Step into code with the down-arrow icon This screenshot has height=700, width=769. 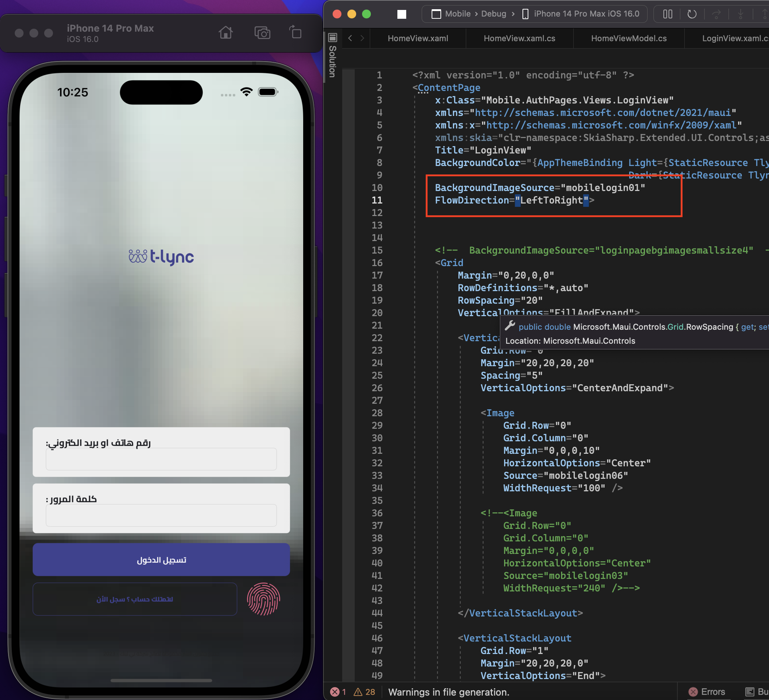point(740,14)
